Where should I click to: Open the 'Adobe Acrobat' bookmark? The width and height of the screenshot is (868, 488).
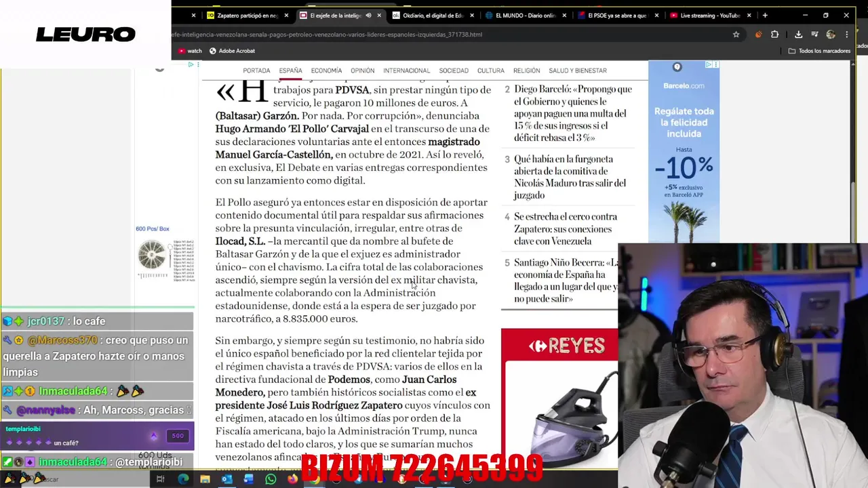(232, 51)
